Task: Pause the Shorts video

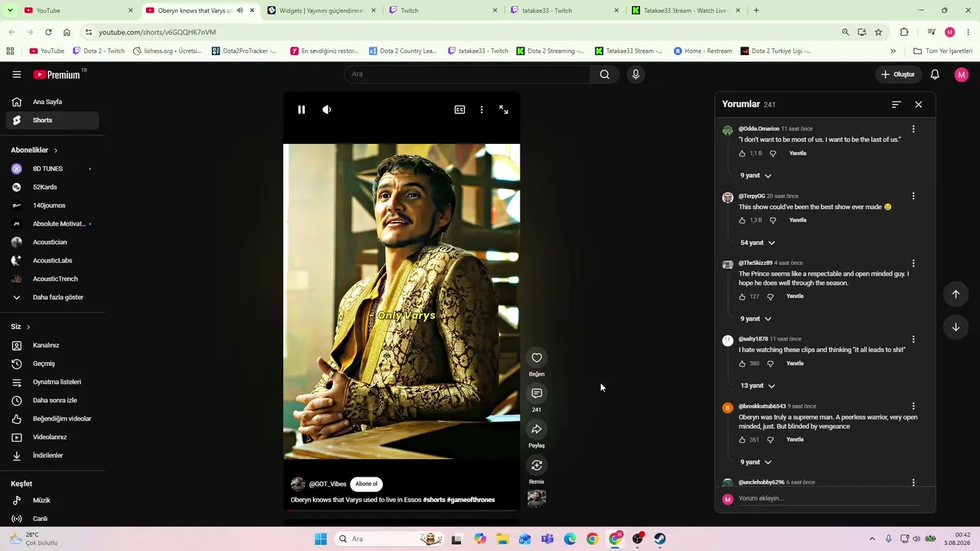Action: tap(302, 109)
